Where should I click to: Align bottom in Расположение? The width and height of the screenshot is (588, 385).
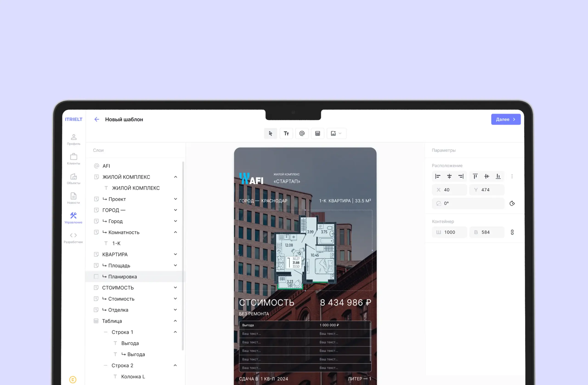click(x=498, y=176)
